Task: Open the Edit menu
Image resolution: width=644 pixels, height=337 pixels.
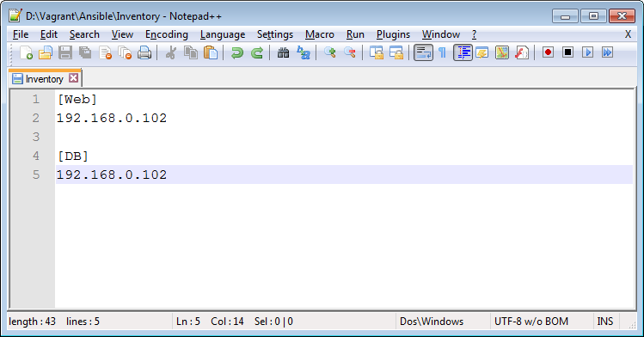Action: [x=49, y=34]
